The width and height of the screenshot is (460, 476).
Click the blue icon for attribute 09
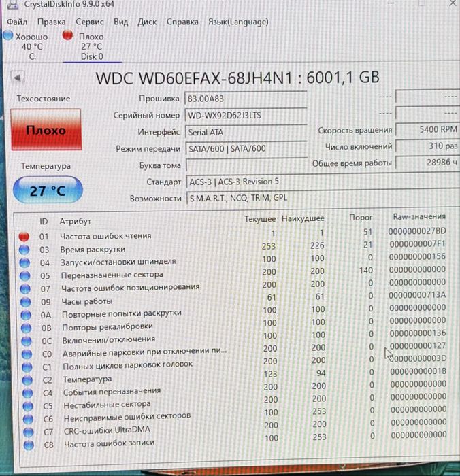click(x=26, y=302)
